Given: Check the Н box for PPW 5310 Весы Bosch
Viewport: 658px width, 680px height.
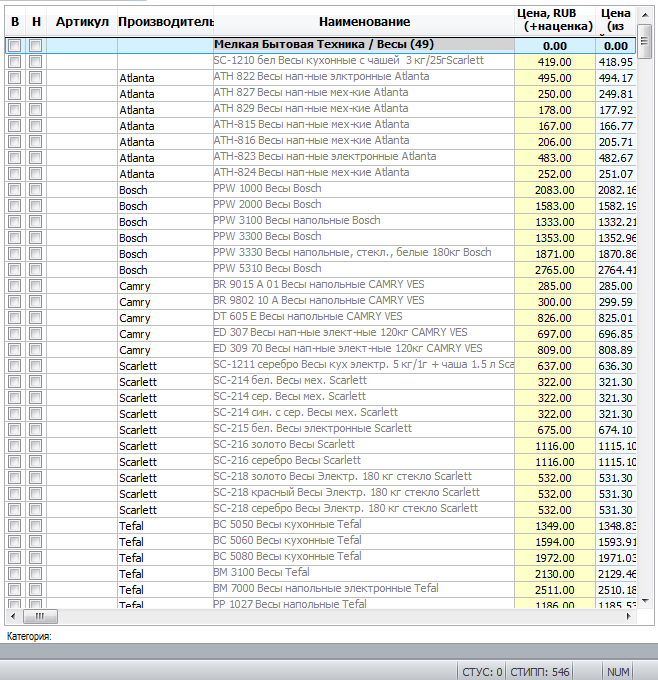Looking at the screenshot, I should tap(36, 270).
